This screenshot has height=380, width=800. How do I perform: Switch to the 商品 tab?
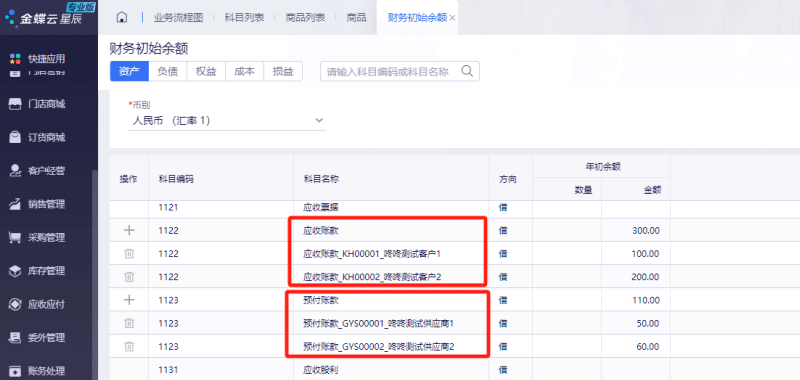[x=356, y=17]
